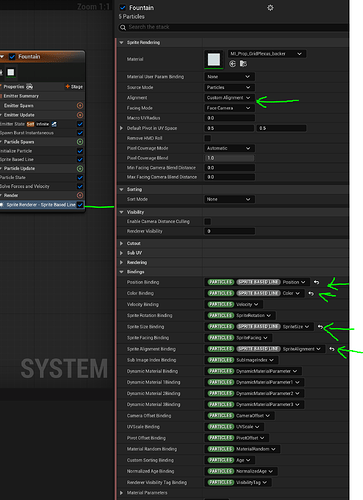The height and width of the screenshot is (500, 363).
Task: Reset Sprite Size Binding to default arrow
Action: [320, 327]
